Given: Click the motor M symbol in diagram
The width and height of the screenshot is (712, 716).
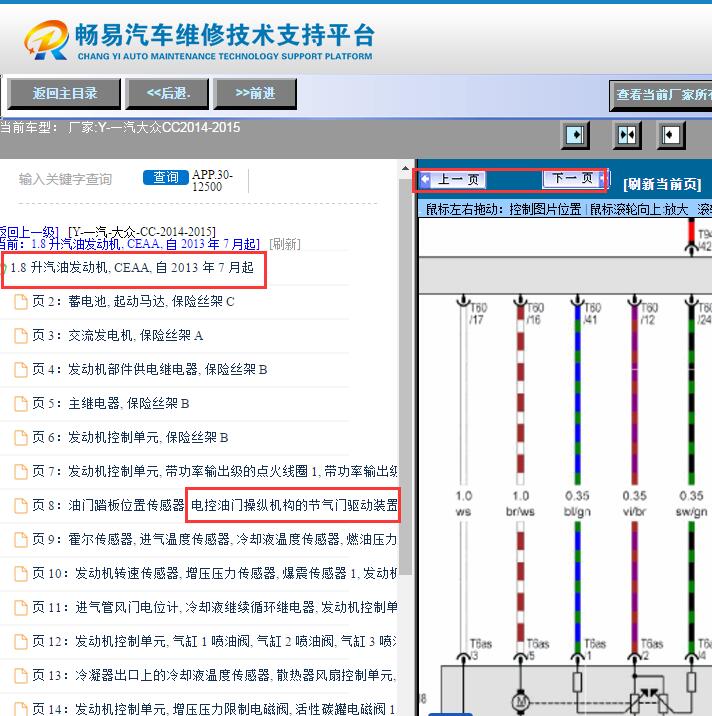Looking at the screenshot, I should coord(520,701).
